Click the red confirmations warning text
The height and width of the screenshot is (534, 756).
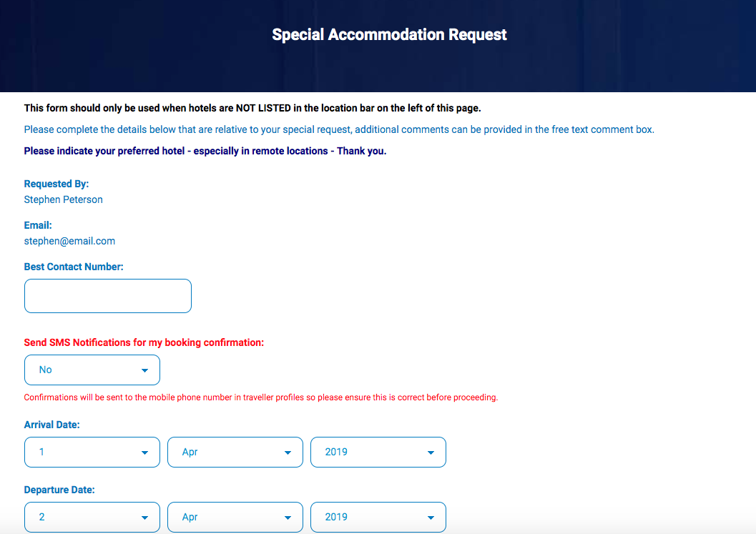(261, 397)
